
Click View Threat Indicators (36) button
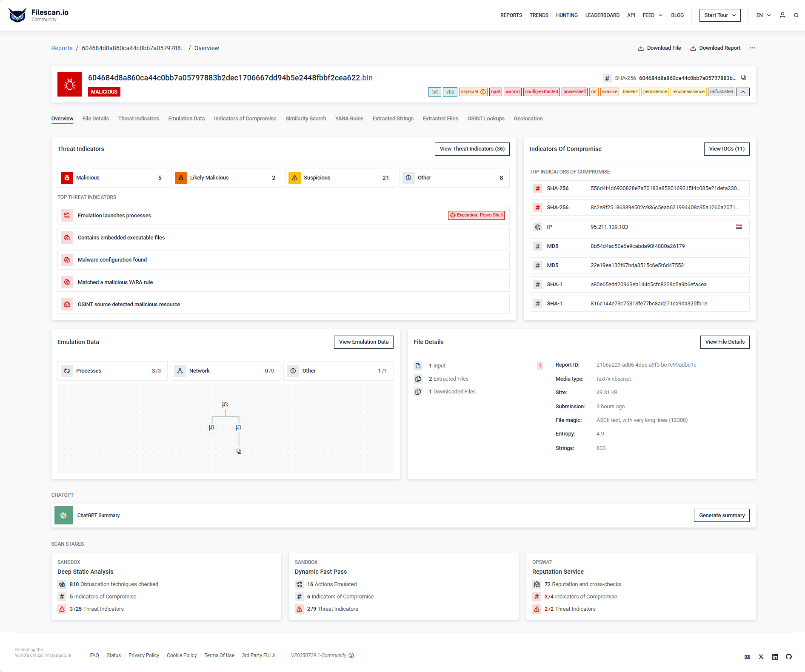[472, 149]
